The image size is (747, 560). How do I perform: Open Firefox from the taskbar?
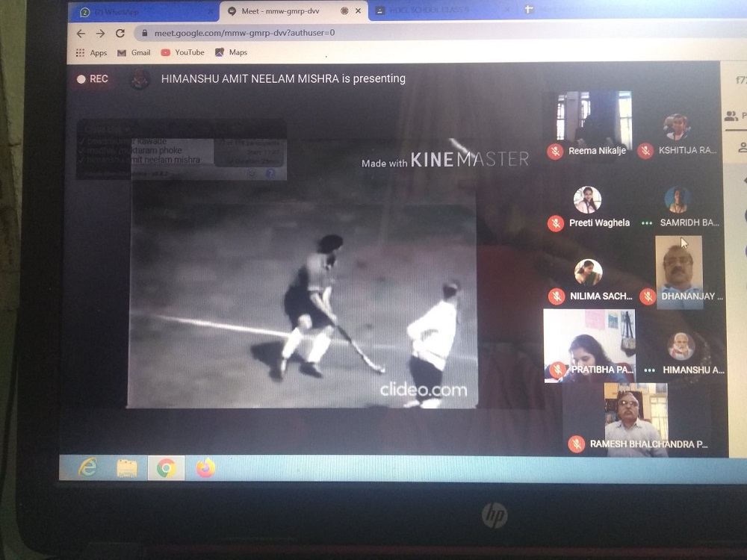click(x=205, y=468)
